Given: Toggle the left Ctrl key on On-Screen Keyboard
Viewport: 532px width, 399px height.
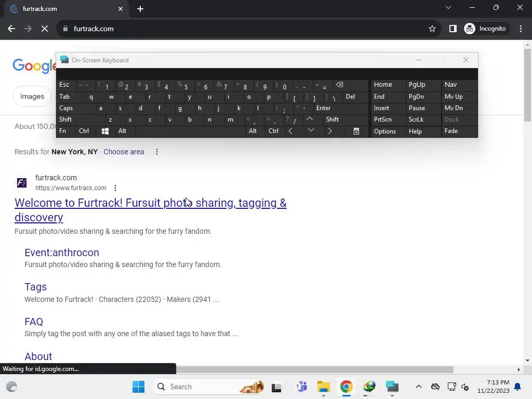Looking at the screenshot, I should [86, 131].
